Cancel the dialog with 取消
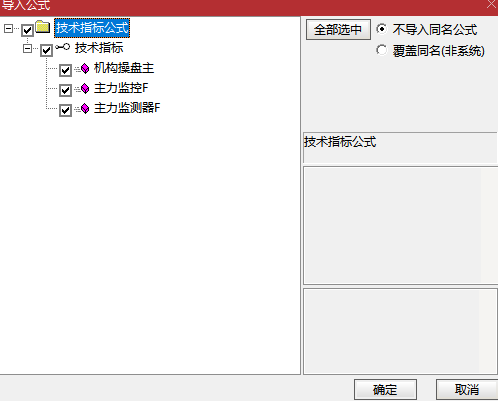This screenshot has height=401, width=498. click(x=467, y=389)
